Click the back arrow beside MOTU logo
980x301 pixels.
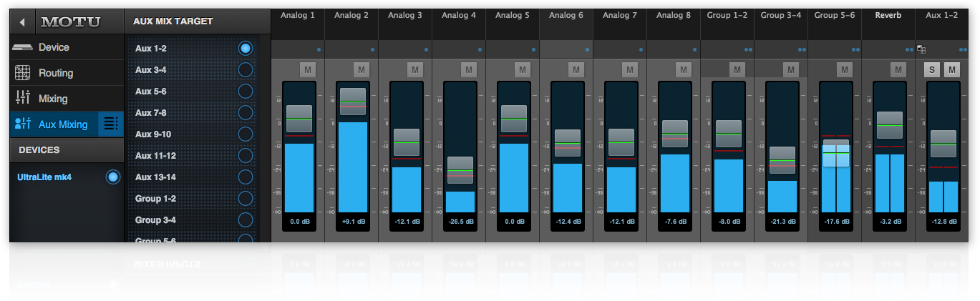point(22,22)
